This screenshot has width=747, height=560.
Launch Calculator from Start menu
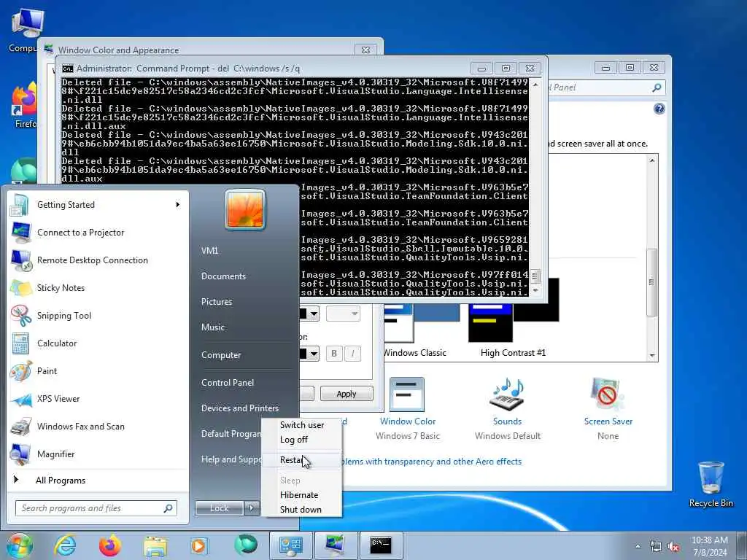pyautogui.click(x=98, y=343)
